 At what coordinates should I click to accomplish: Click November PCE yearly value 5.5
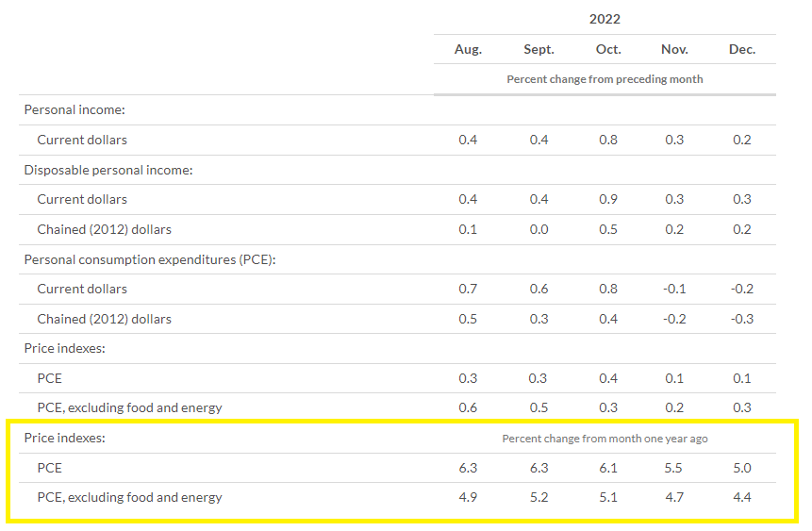point(674,468)
